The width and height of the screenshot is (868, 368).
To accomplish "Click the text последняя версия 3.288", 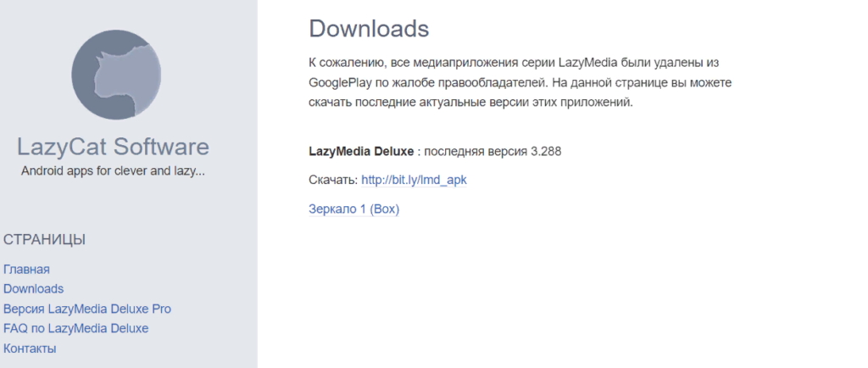I will 492,151.
